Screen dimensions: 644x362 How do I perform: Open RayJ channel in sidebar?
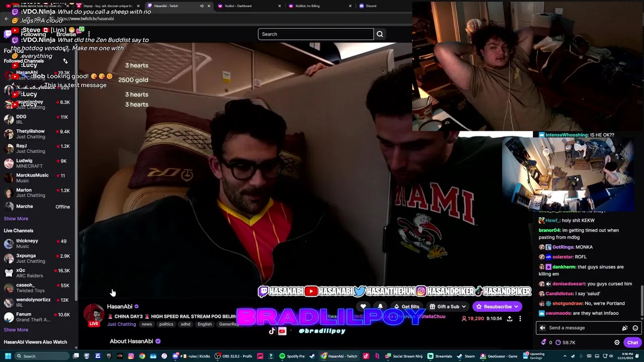pos(38,148)
